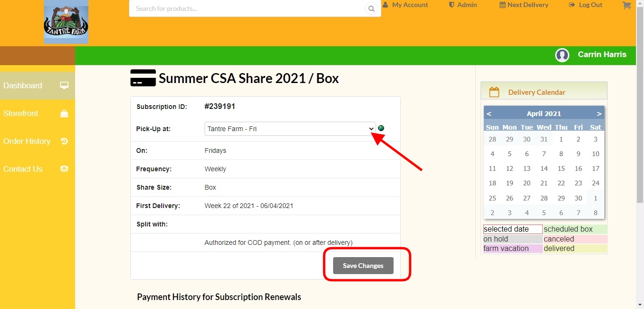
Task: Click the 'Fridays' delivery day value
Action: tap(215, 150)
